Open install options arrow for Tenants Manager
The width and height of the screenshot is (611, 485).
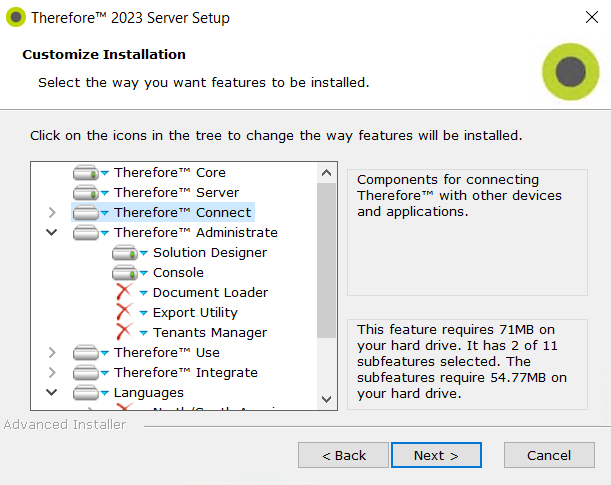(143, 333)
